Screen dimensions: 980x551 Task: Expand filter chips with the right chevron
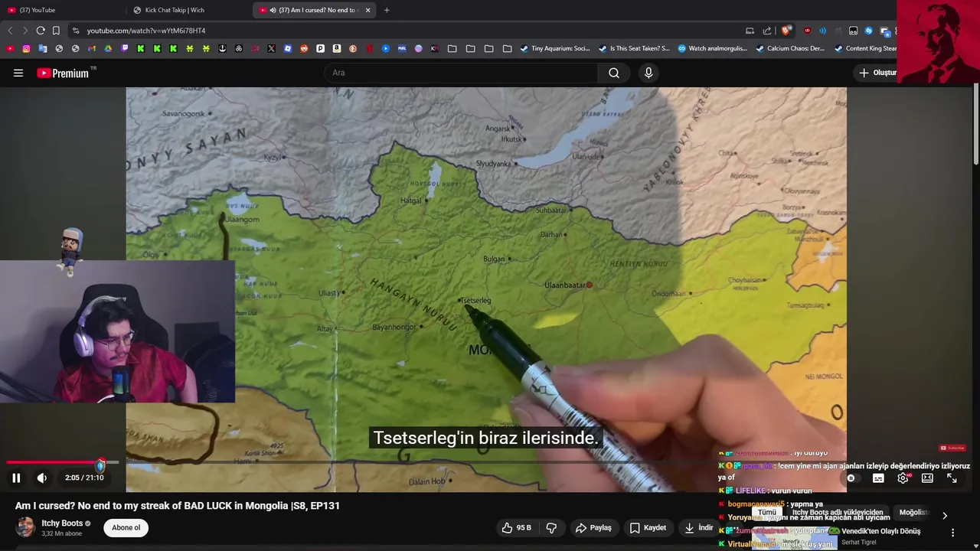pyautogui.click(x=945, y=515)
